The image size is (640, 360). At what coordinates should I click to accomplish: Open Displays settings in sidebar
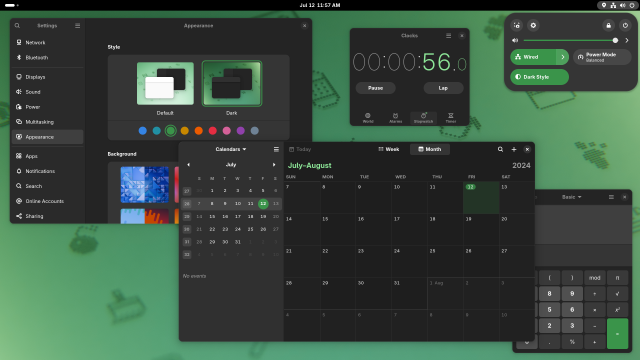tap(47, 77)
